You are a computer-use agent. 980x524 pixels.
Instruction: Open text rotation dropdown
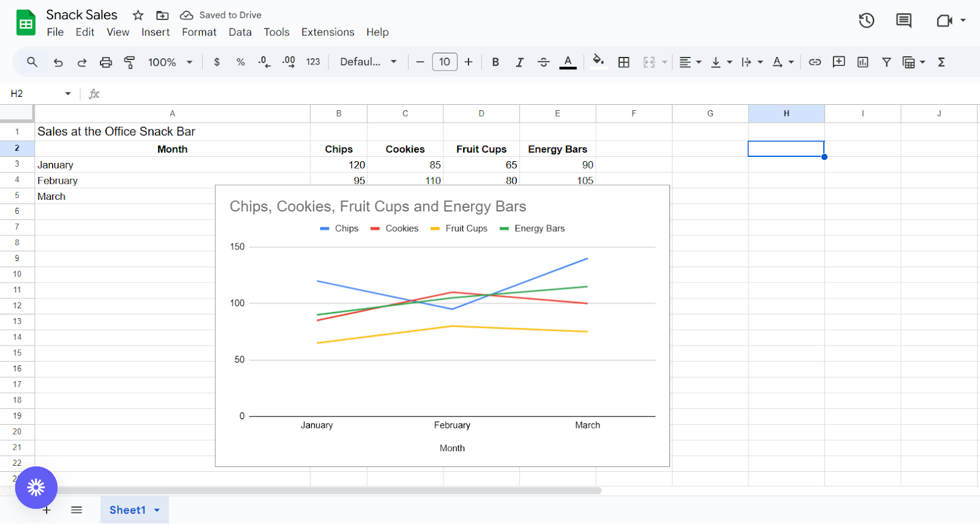(x=783, y=62)
